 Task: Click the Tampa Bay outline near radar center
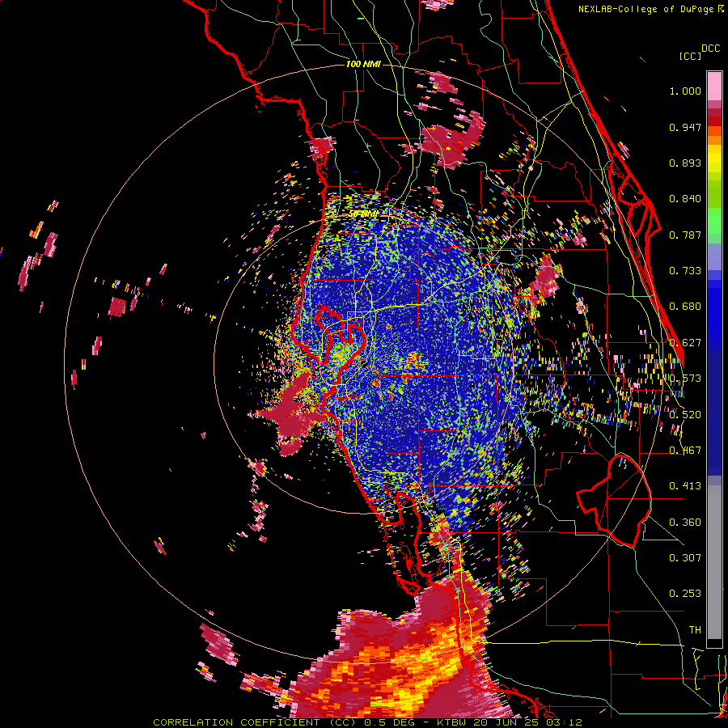340,344
